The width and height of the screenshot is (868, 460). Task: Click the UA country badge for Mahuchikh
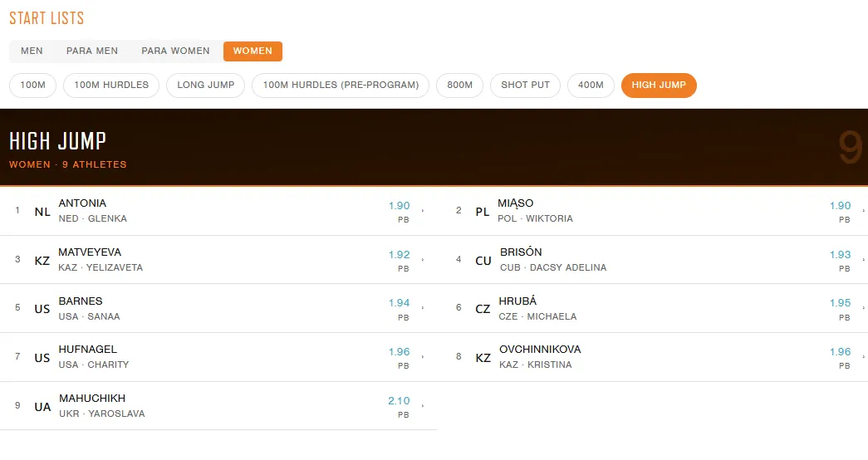42,408
